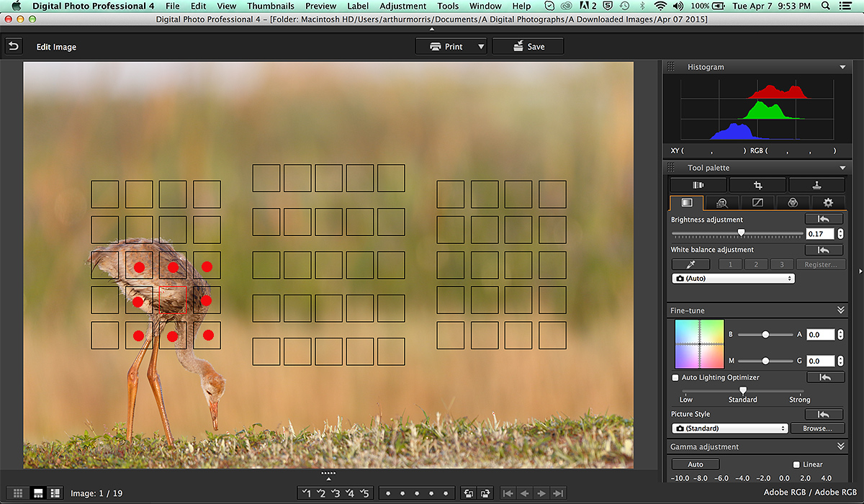Viewport: 864px width, 504px height.
Task: Open the Adjustment menu
Action: (x=402, y=6)
